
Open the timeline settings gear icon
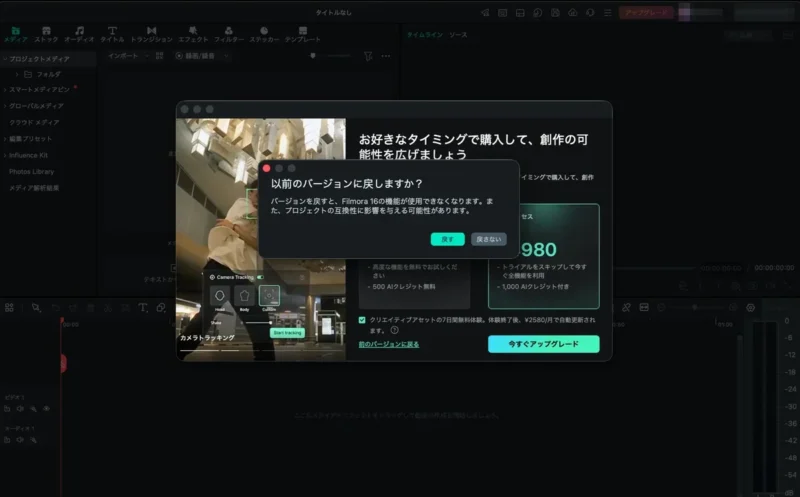751,307
